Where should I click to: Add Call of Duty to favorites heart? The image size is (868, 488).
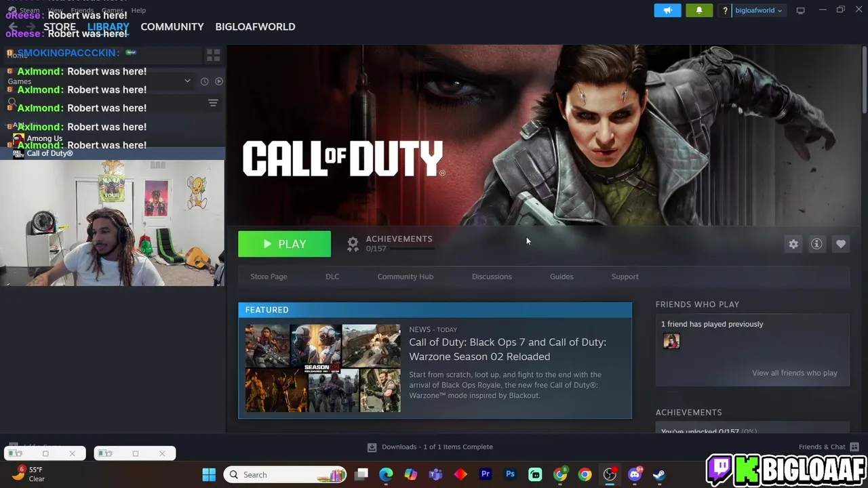pos(841,244)
